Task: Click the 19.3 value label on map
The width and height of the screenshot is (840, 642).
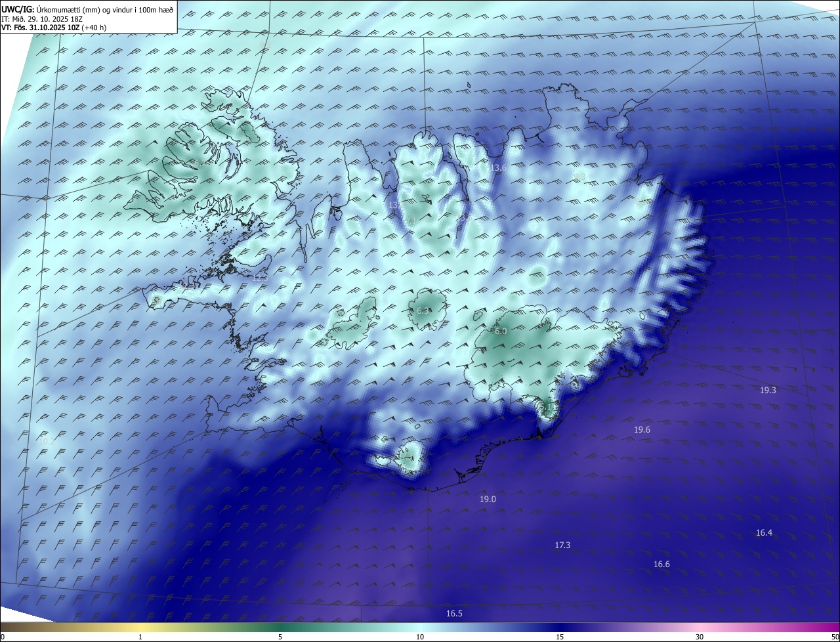Action: (x=768, y=390)
